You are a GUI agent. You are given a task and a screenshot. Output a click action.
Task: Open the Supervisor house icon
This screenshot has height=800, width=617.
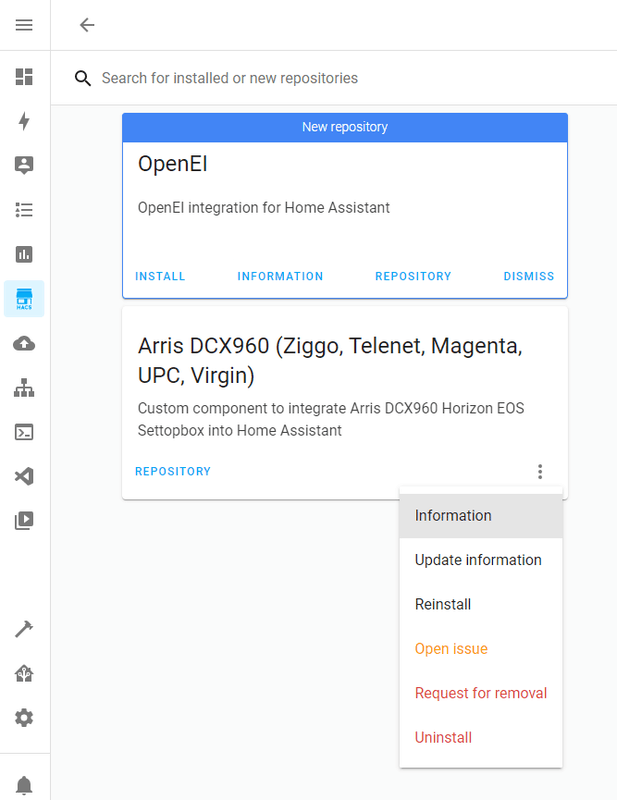pyautogui.click(x=24, y=673)
